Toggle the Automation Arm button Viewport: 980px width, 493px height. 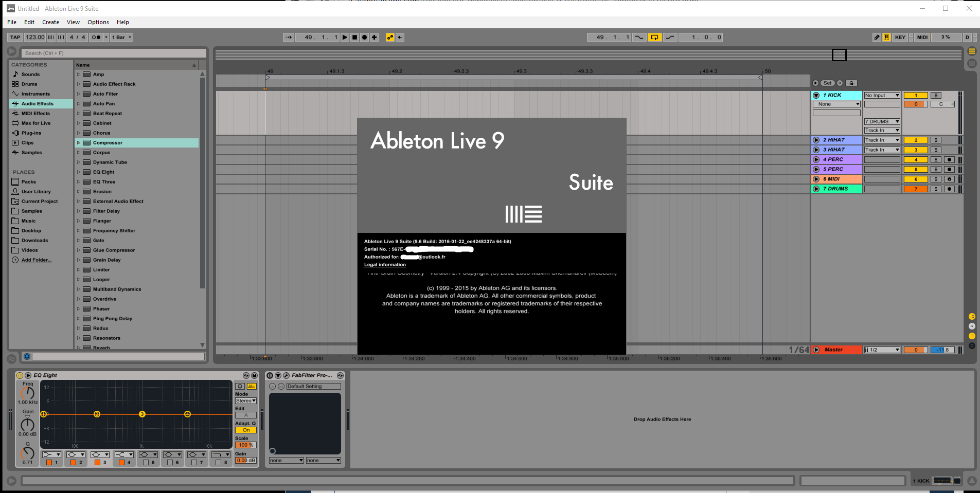tap(390, 37)
